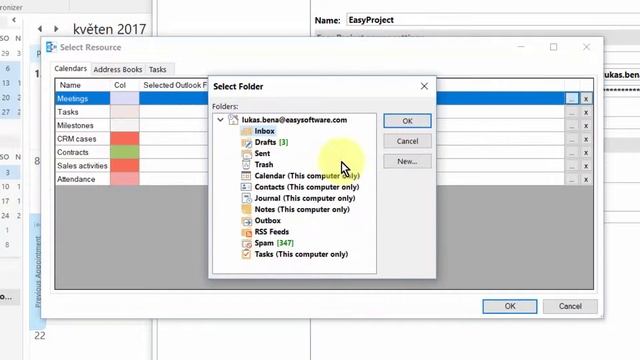This screenshot has height=360, width=640.
Task: Choose the Sent folder
Action: [262, 153]
